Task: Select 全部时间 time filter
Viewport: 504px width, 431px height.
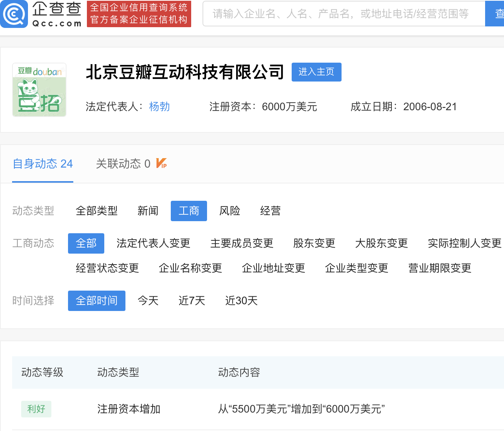Action: pyautogui.click(x=97, y=301)
